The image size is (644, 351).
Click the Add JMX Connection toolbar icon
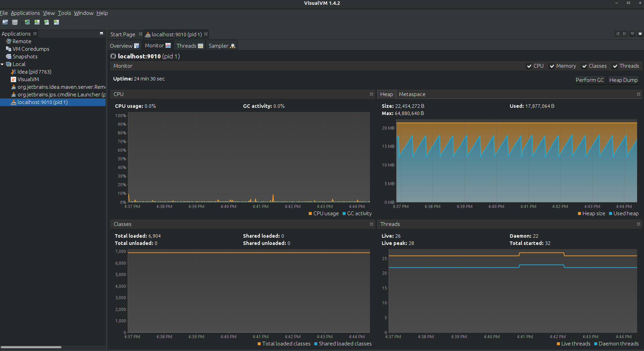[37, 22]
